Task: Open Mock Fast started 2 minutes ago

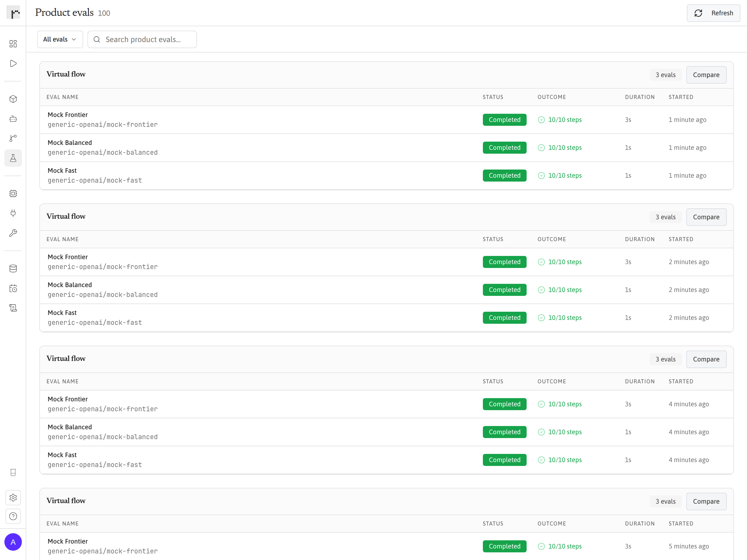Action: pyautogui.click(x=386, y=317)
